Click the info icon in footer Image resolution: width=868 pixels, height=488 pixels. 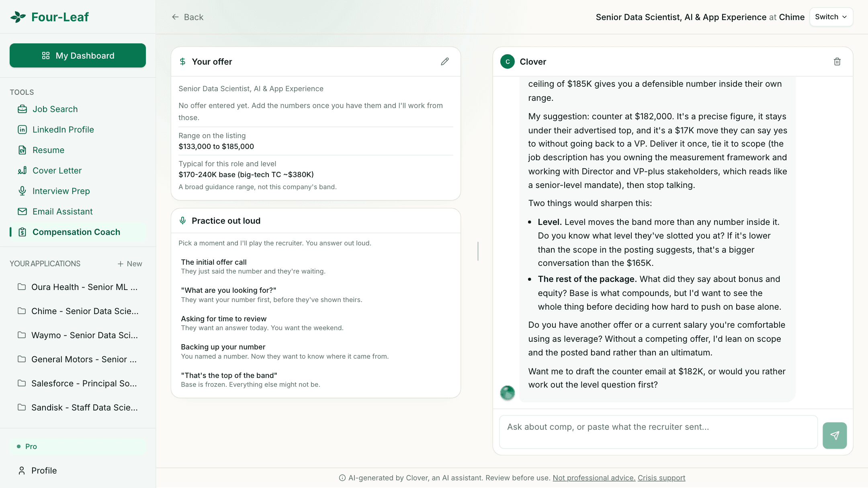point(342,478)
